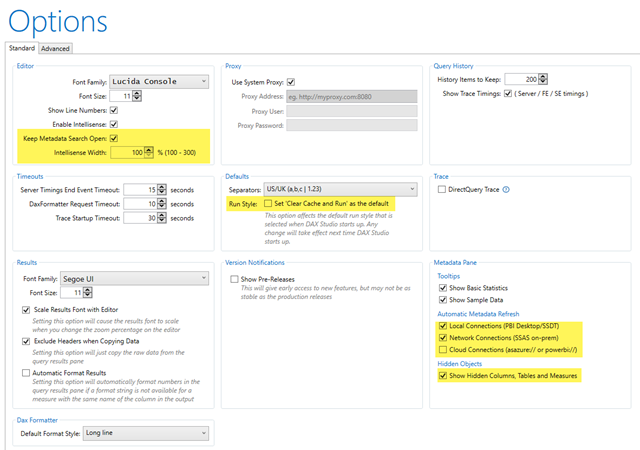The width and height of the screenshot is (640, 450).
Task: Toggle Show Sample Data checkbox
Action: (x=443, y=300)
